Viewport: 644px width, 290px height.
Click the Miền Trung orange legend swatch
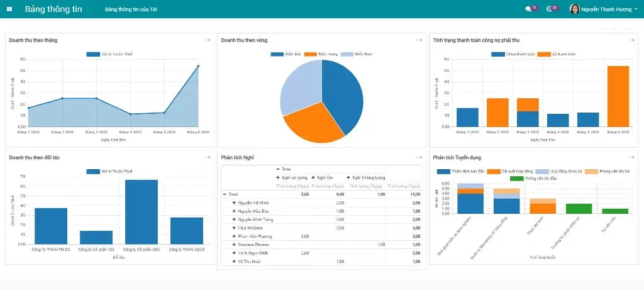click(310, 54)
